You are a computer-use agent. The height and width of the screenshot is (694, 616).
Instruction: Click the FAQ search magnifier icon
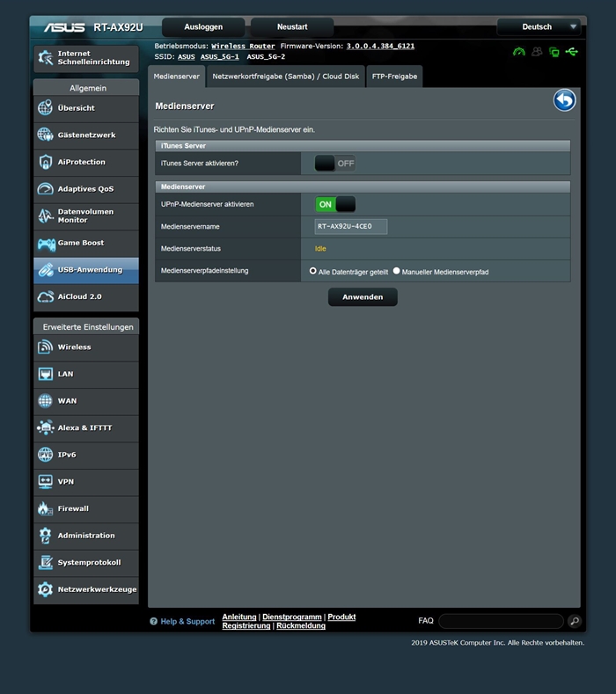[575, 621]
